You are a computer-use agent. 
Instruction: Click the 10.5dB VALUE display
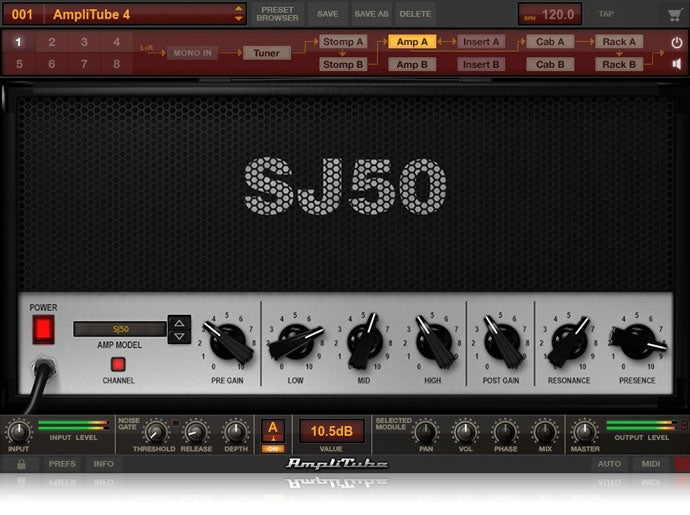[x=332, y=431]
